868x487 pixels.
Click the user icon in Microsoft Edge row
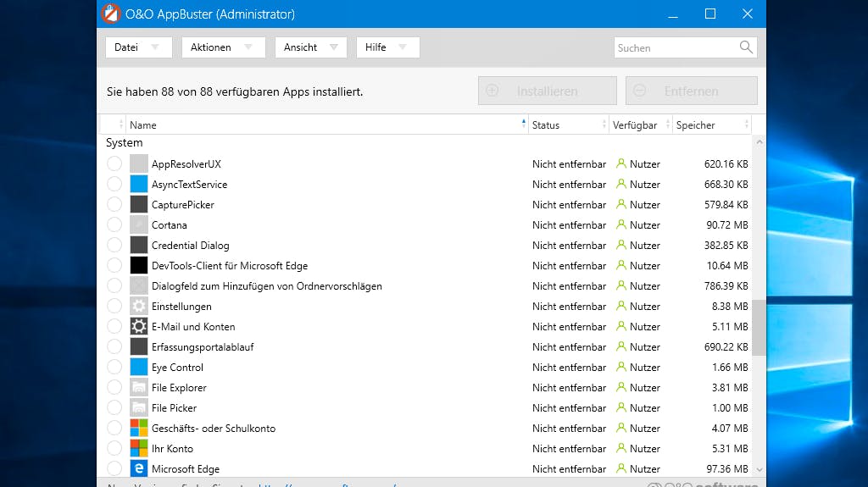click(x=621, y=468)
